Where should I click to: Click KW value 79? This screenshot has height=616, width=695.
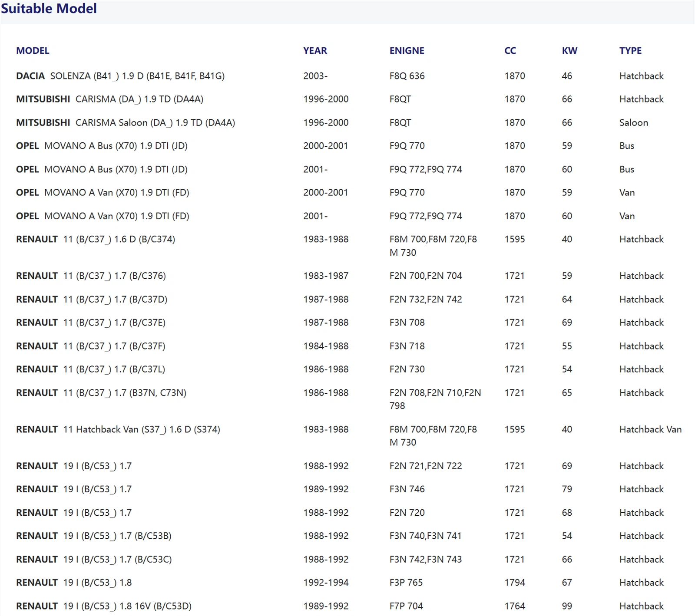tap(567, 489)
